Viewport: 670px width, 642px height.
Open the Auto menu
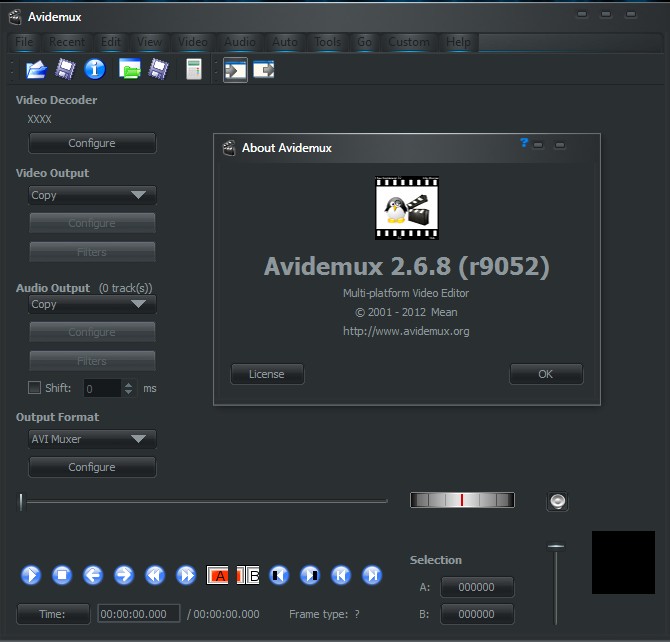(285, 42)
